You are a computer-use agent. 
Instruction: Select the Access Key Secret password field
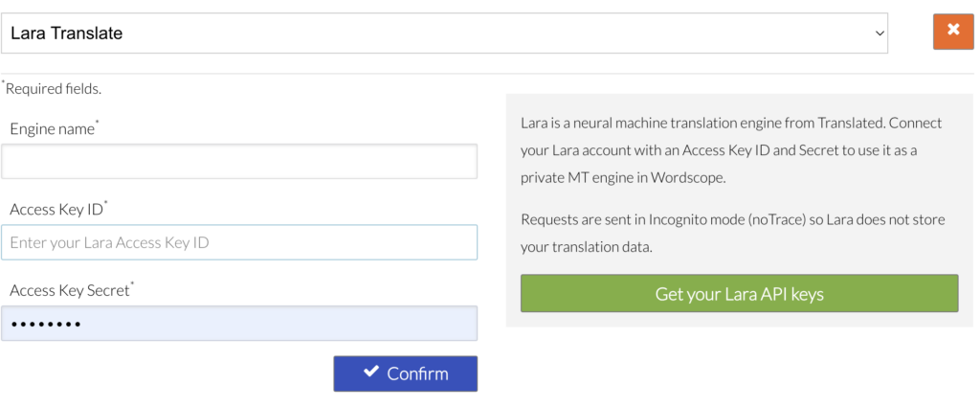tap(239, 324)
